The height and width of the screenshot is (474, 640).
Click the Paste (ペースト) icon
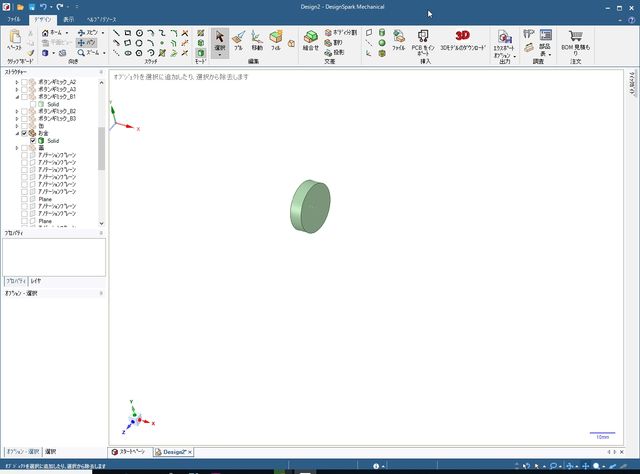(x=14, y=40)
